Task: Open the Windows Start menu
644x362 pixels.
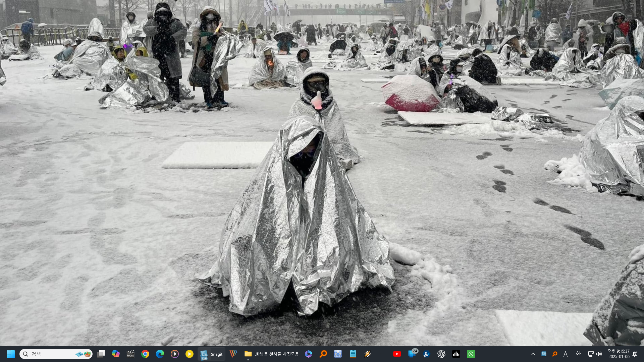Action: (11, 354)
